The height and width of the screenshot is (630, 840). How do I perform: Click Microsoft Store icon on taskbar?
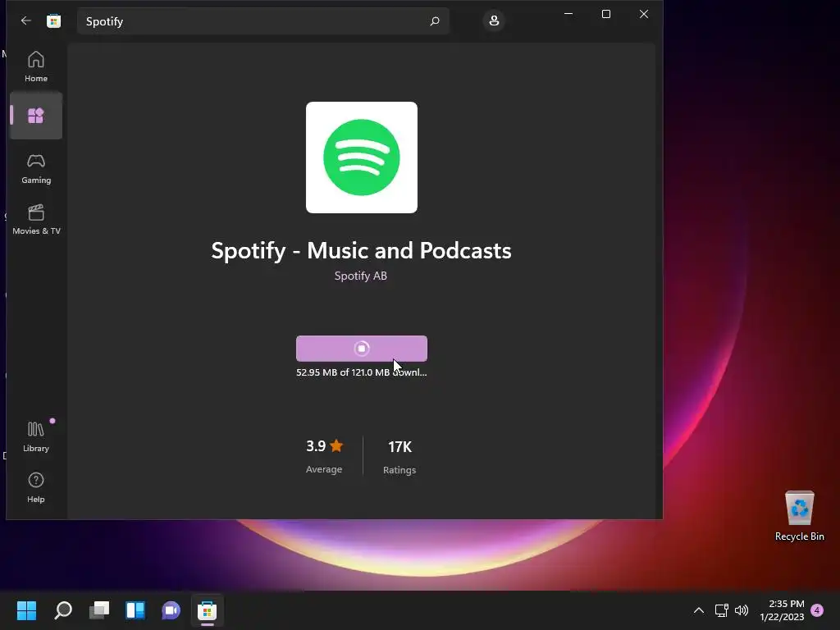[207, 610]
